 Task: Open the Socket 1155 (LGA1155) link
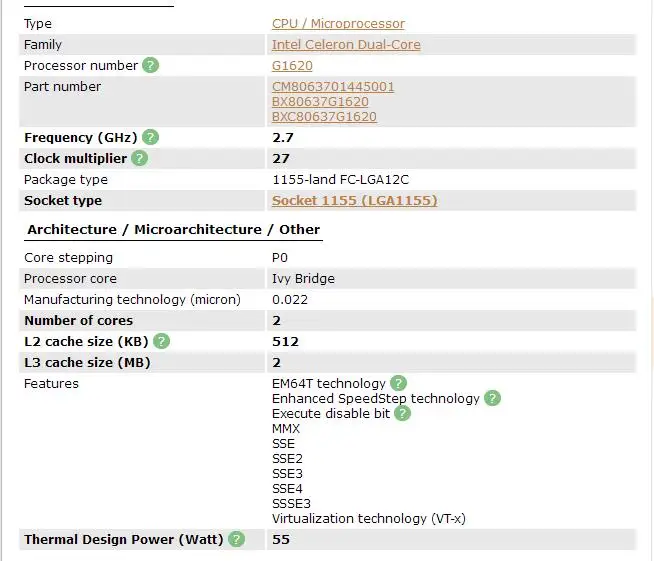pos(355,201)
